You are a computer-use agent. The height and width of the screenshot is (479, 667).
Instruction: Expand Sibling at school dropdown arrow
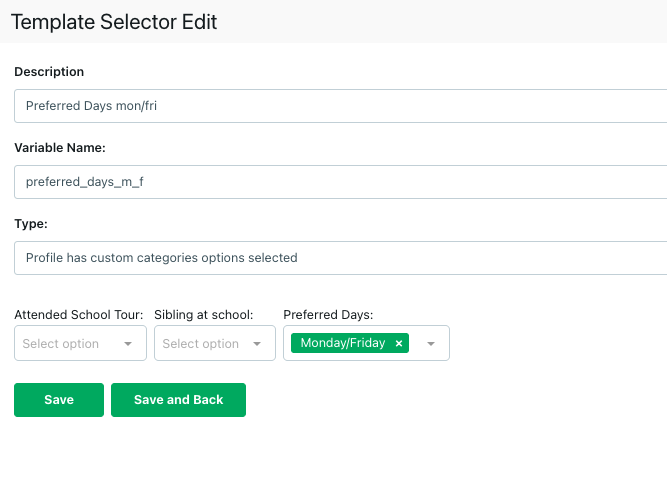pos(257,344)
